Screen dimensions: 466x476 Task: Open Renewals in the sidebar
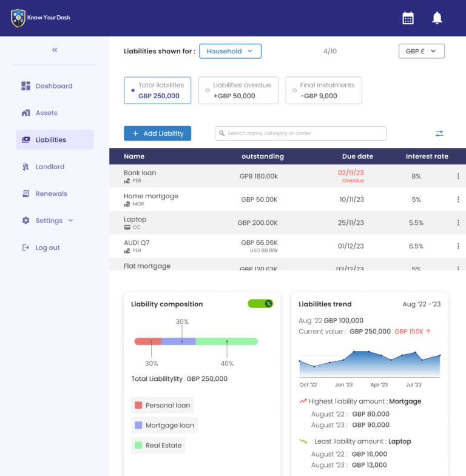51,194
